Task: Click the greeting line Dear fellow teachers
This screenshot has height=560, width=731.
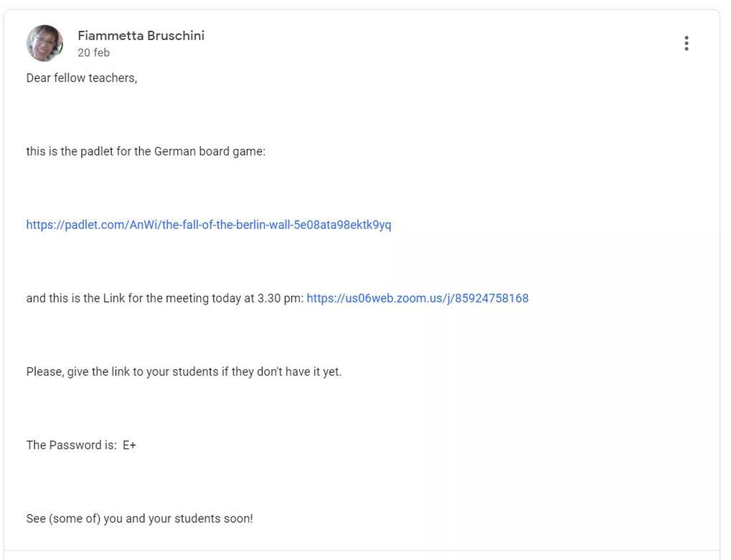Action: [x=82, y=78]
